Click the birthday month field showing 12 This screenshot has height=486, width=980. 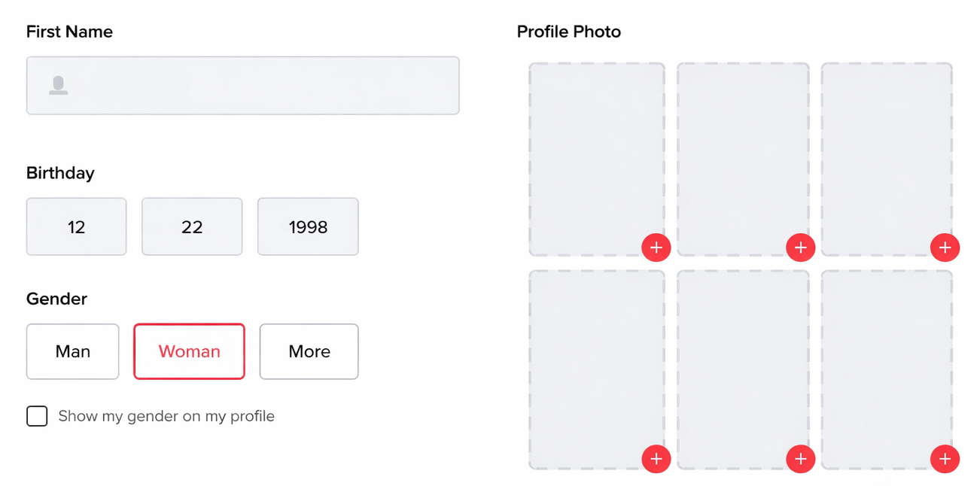click(76, 227)
